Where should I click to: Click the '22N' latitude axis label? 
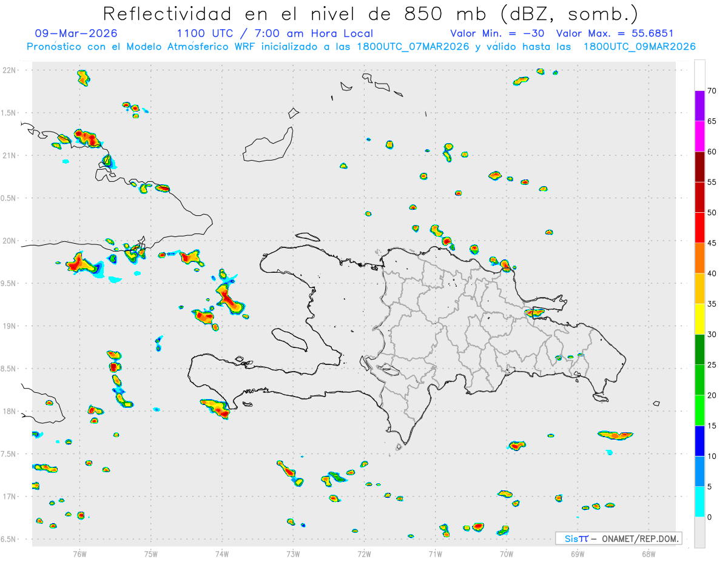8,70
